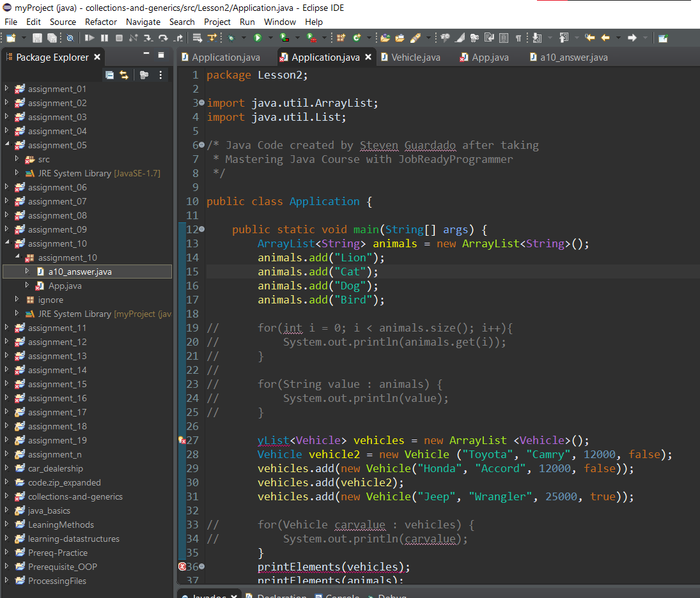This screenshot has width=700, height=598.
Task: Click the Save toolbar icon
Action: pos(37,38)
